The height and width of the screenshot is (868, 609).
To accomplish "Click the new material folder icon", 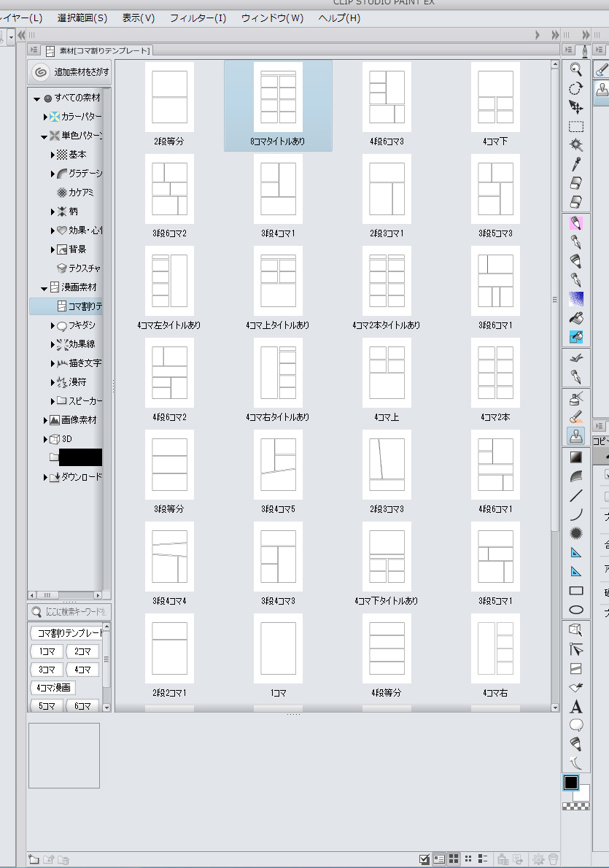I will click(34, 859).
